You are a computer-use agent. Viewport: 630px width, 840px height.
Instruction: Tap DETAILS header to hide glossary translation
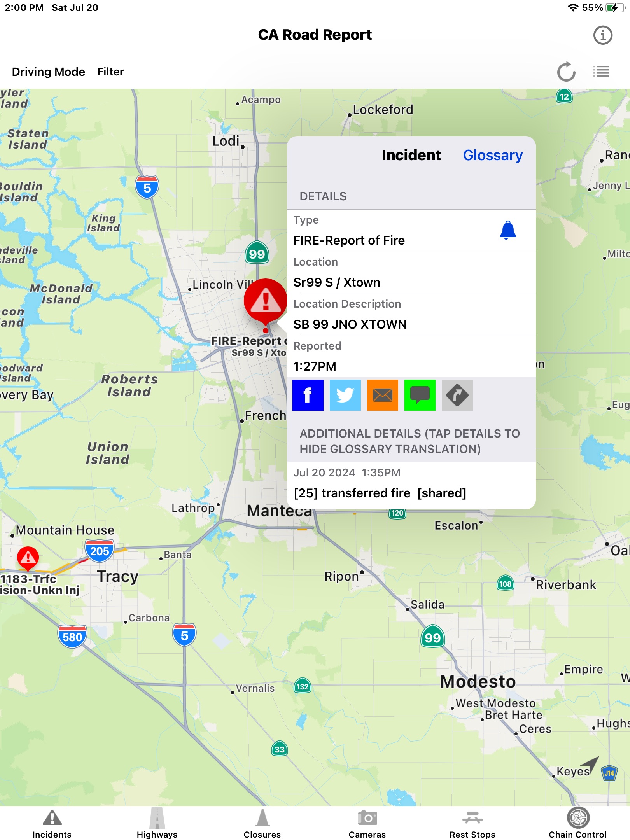(323, 196)
